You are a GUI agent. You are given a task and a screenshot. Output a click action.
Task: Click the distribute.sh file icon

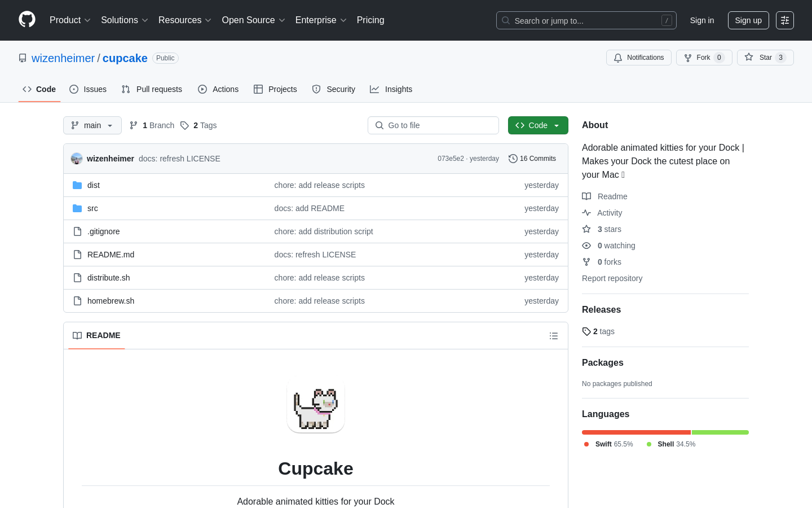[77, 278]
